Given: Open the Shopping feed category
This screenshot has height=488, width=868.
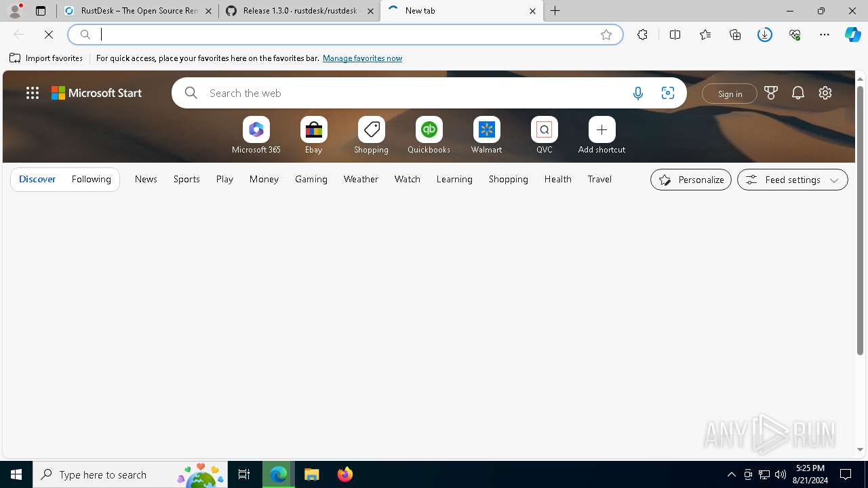Looking at the screenshot, I should [x=509, y=179].
